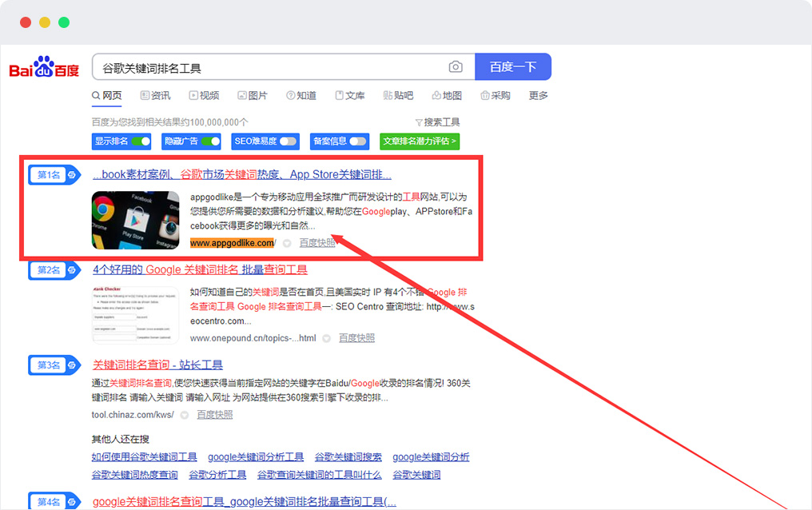Screen dimensions: 812x510
Task: Click related search 谷歌关键词热度查询
Action: tap(134, 474)
